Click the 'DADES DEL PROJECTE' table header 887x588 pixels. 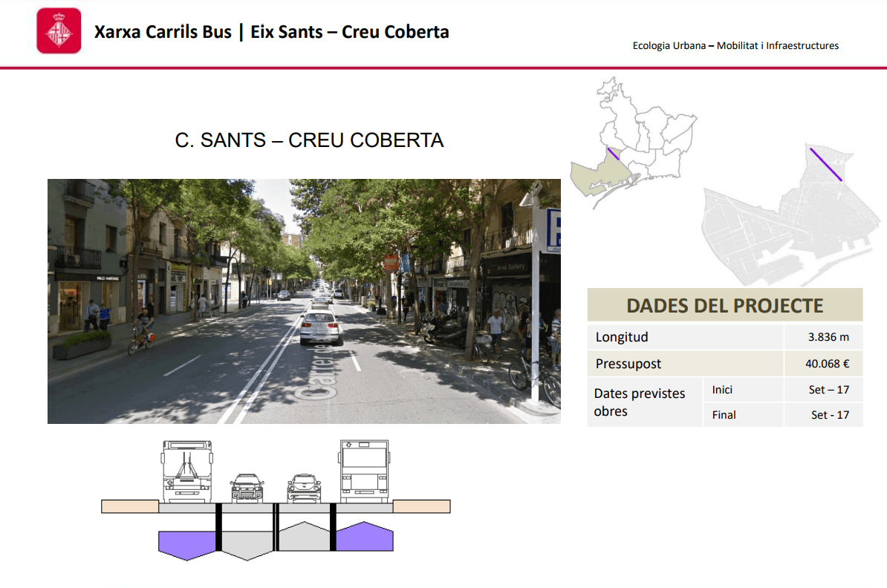[x=724, y=305]
